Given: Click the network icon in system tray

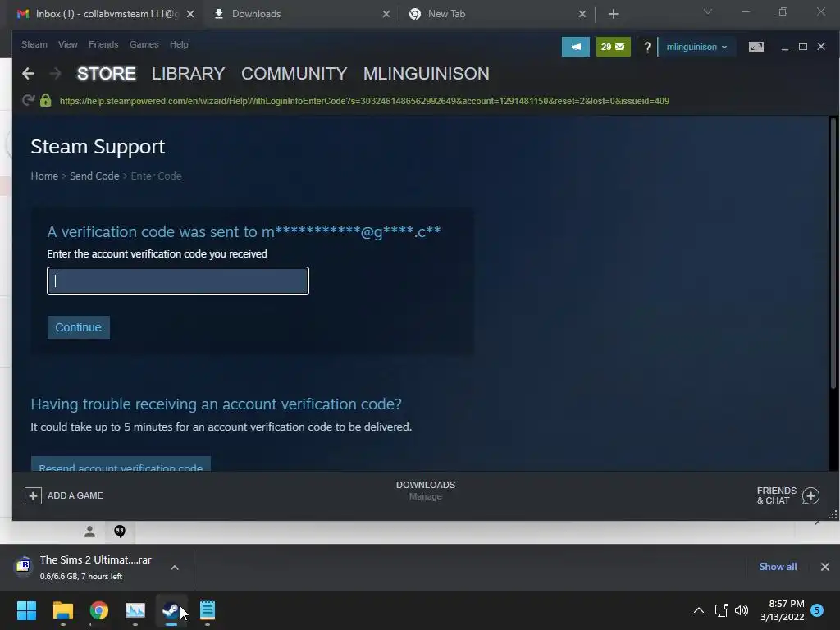Looking at the screenshot, I should tap(721, 610).
